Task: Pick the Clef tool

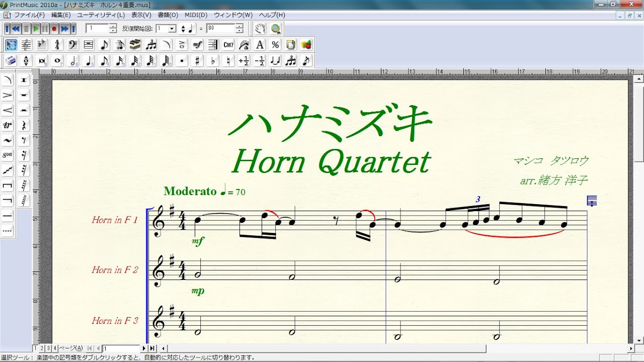Action: point(73,45)
